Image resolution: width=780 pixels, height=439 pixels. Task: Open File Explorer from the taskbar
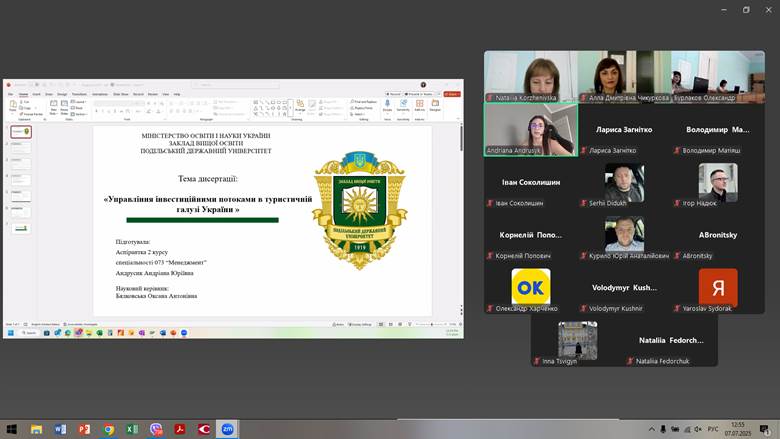tap(36, 429)
